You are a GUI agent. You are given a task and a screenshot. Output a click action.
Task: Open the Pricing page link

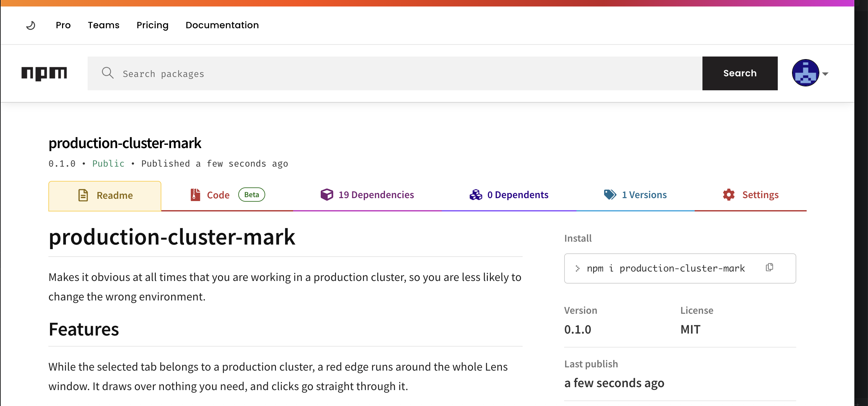tap(152, 25)
